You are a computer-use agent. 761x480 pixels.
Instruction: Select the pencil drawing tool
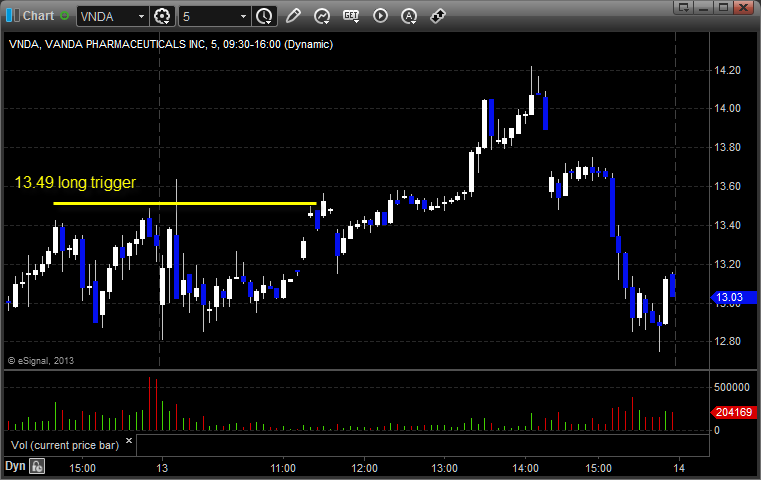(293, 16)
